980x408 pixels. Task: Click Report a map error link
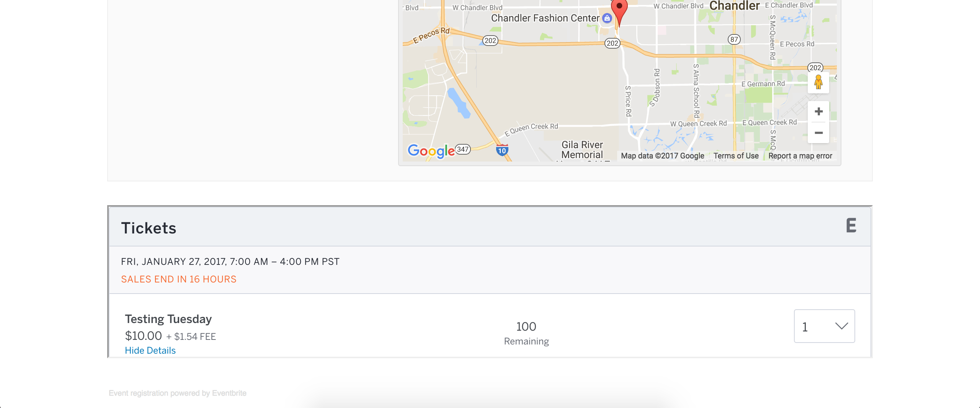[x=800, y=156]
